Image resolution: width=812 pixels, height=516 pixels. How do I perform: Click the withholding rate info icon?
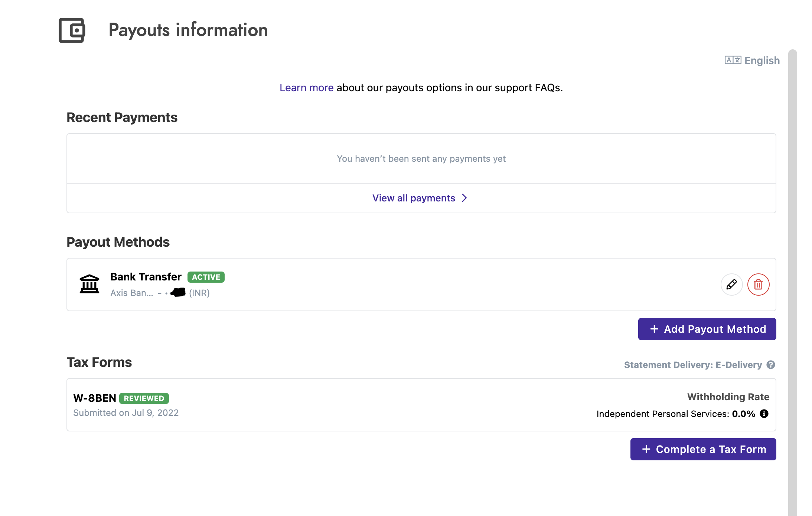pos(764,414)
